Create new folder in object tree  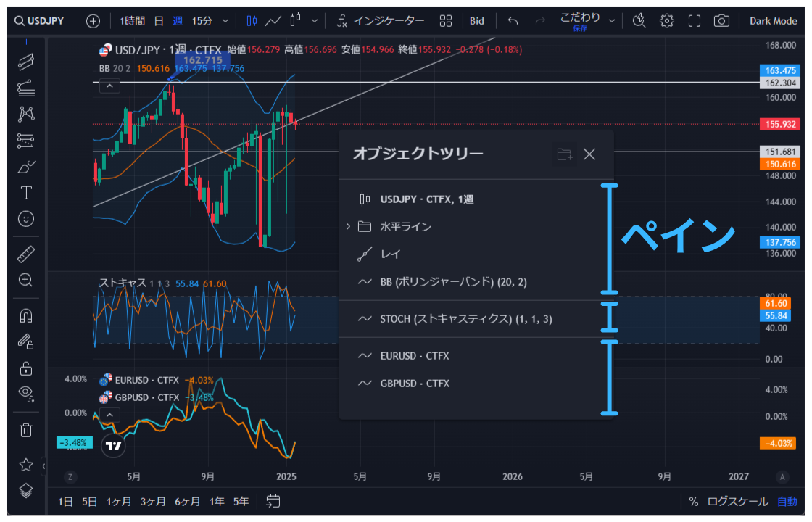point(565,154)
